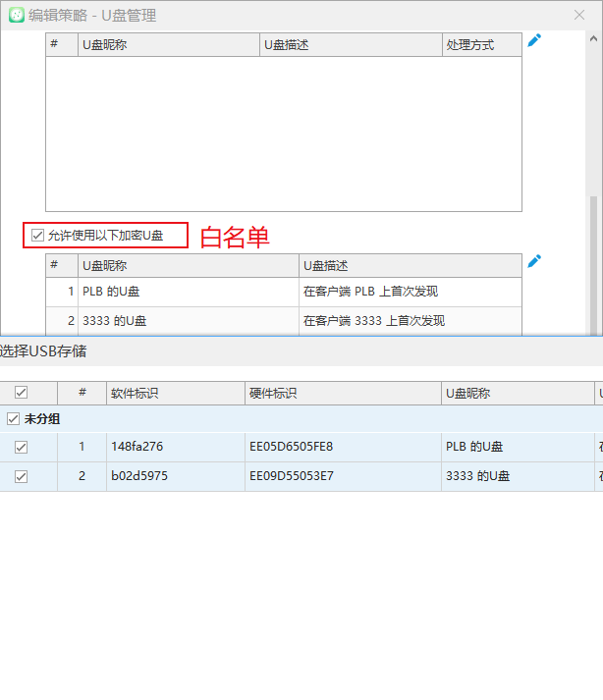
Task: Click the edit pencil beside the whitelist table
Action: pos(534,261)
